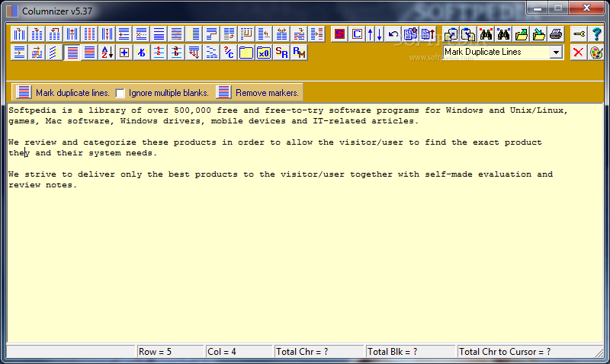Click the plain yellow folder icon
The image size is (610, 364).
tap(246, 53)
